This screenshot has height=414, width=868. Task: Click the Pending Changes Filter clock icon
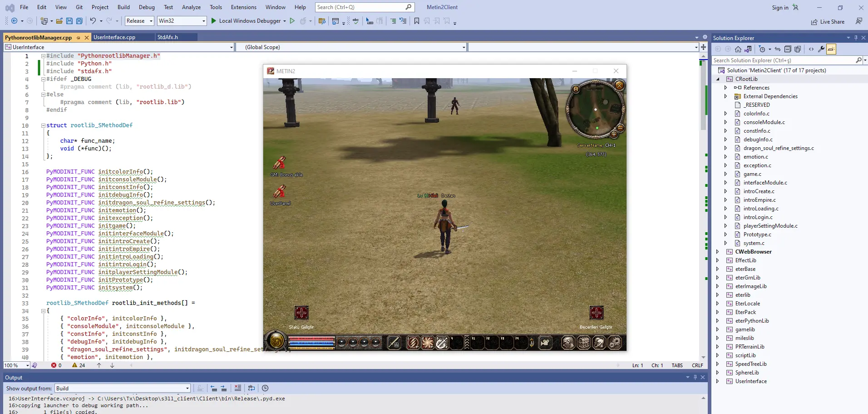pyautogui.click(x=762, y=49)
